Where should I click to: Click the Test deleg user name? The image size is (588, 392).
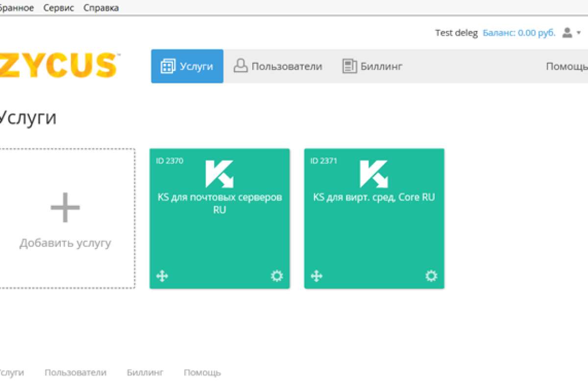tap(456, 33)
